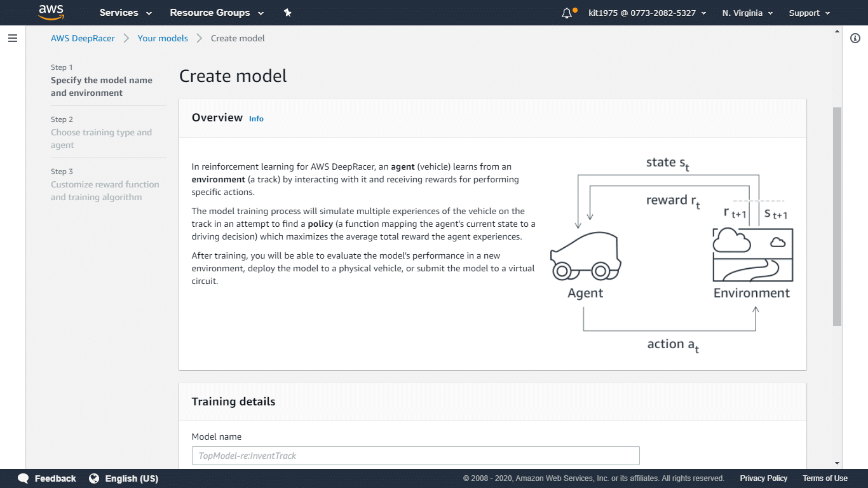868x488 pixels.
Task: Click the Model name input field
Action: point(415,456)
